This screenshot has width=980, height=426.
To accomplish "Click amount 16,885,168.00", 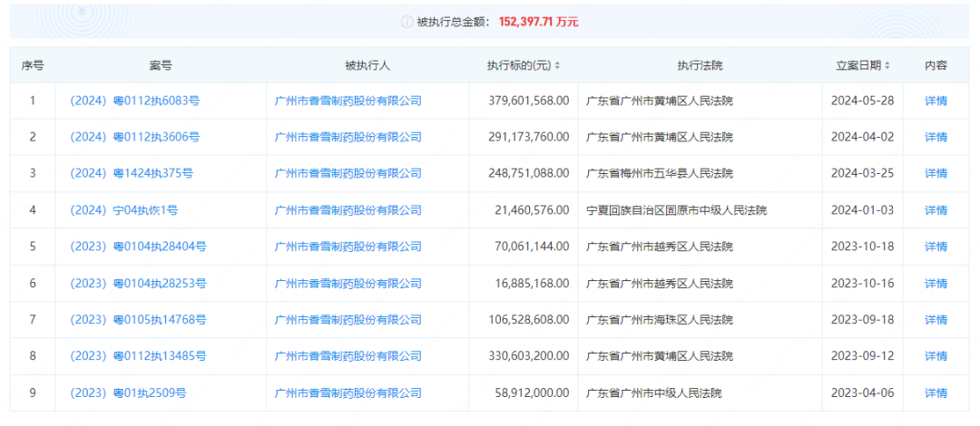I will [x=534, y=283].
